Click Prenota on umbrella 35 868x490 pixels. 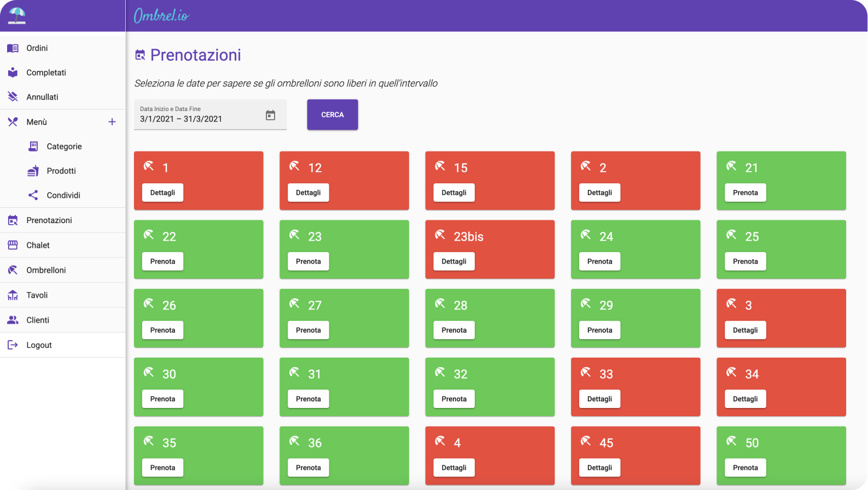[x=162, y=468]
